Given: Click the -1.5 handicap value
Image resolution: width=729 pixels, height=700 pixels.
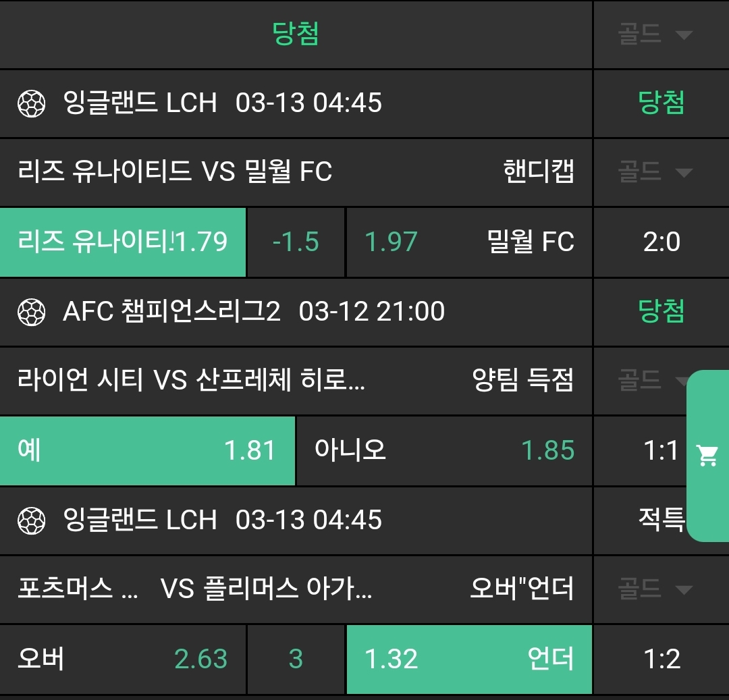Looking at the screenshot, I should click(296, 242).
